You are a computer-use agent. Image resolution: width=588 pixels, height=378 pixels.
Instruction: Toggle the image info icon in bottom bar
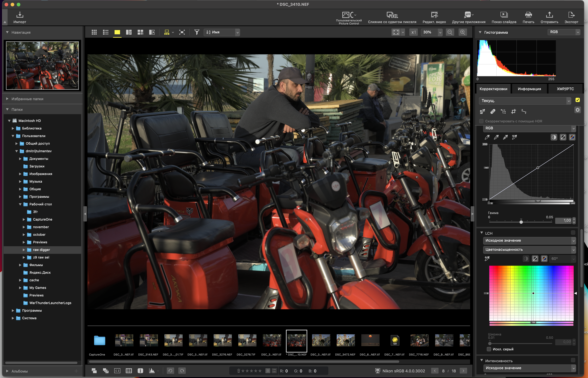pyautogui.click(x=140, y=371)
